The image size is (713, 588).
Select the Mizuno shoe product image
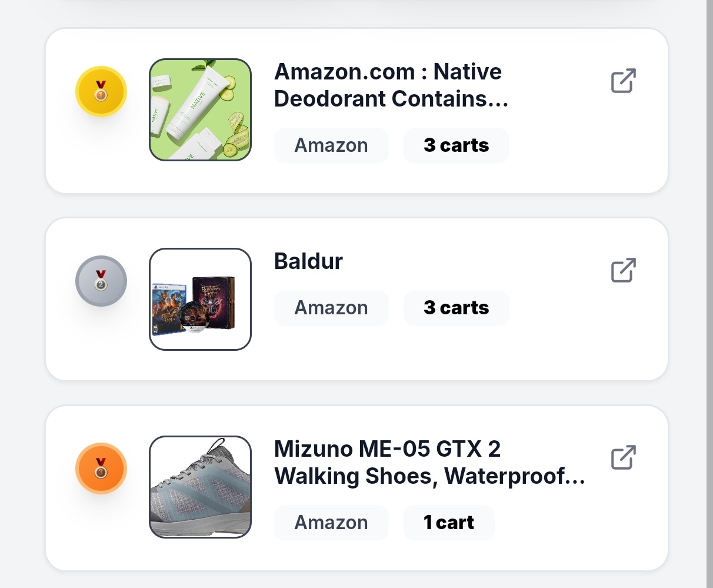(200, 486)
